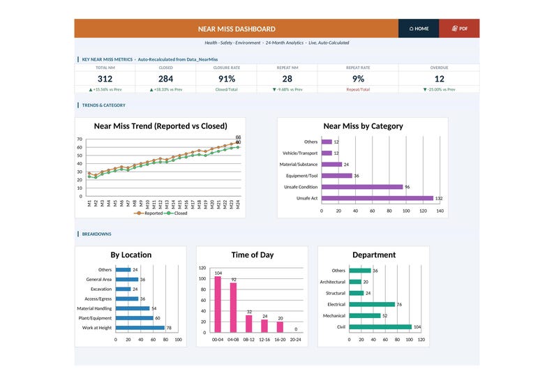
Task: Click the 04-08 time bar
Action: [x=233, y=308]
